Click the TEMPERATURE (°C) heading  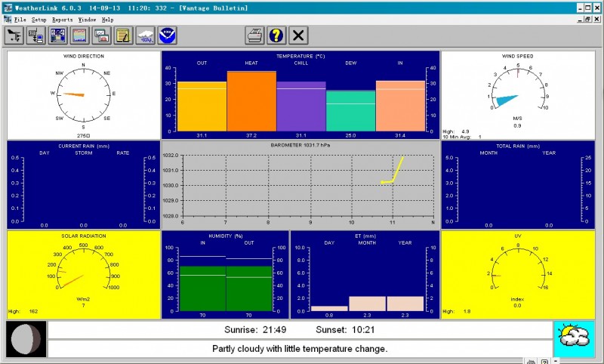coord(300,56)
